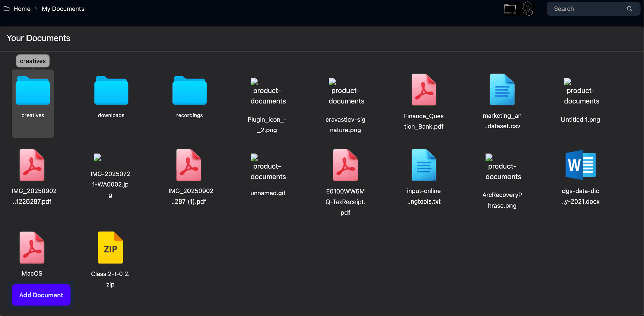Click My Documents breadcrumb
644x316 pixels.
point(63,9)
